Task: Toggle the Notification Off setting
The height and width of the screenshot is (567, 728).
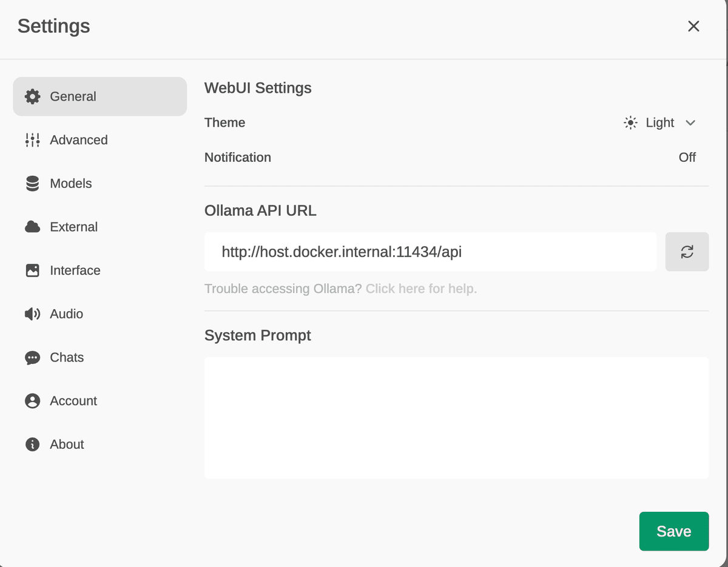Action: [687, 158]
